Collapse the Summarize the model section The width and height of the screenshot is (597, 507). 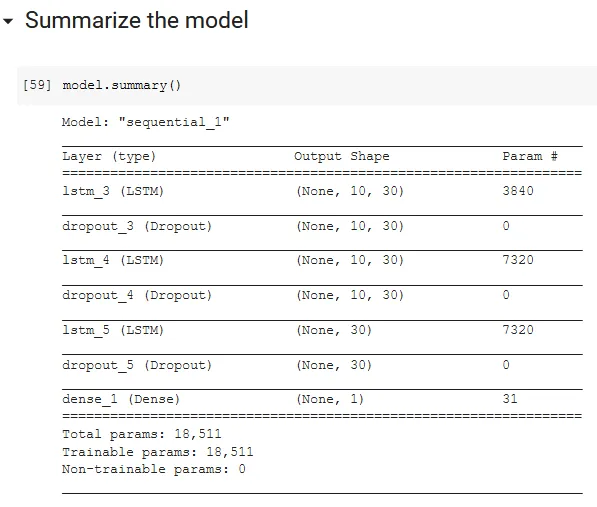pyautogui.click(x=8, y=21)
